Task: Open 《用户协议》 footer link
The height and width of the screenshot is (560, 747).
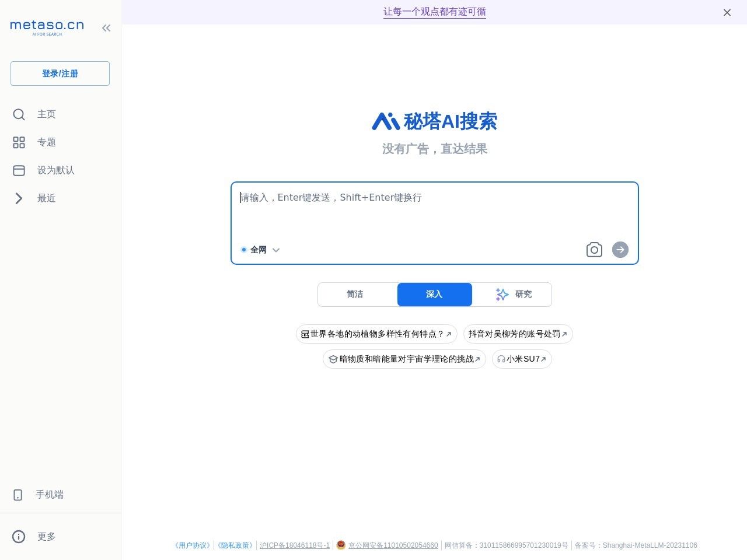Action: click(193, 545)
